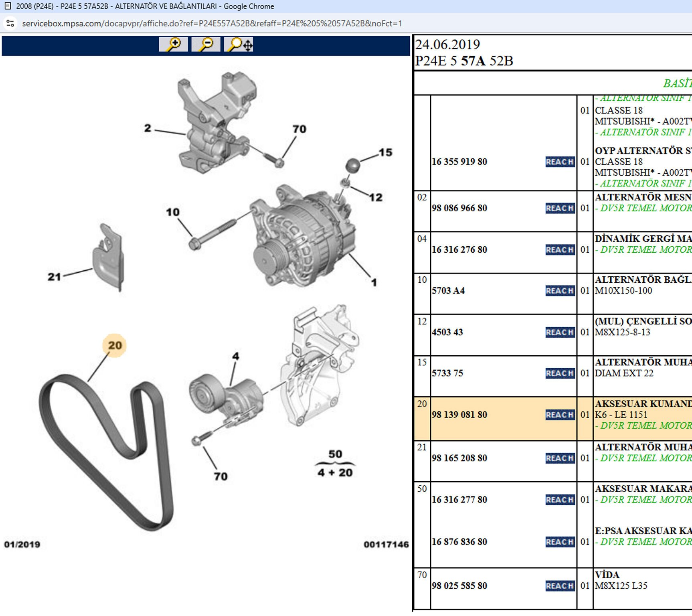Click callout number 2 beside upper bracket
The width and height of the screenshot is (692, 616).
pyautogui.click(x=148, y=128)
